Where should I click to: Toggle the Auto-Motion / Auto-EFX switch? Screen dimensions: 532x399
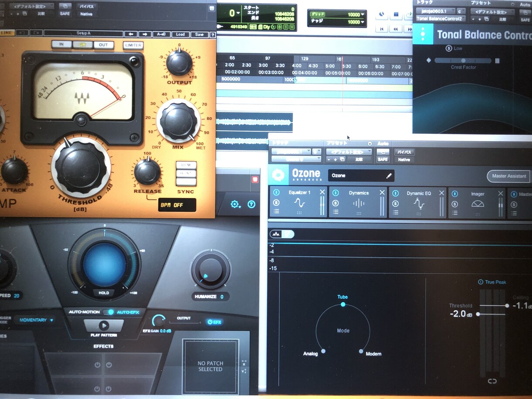click(109, 312)
